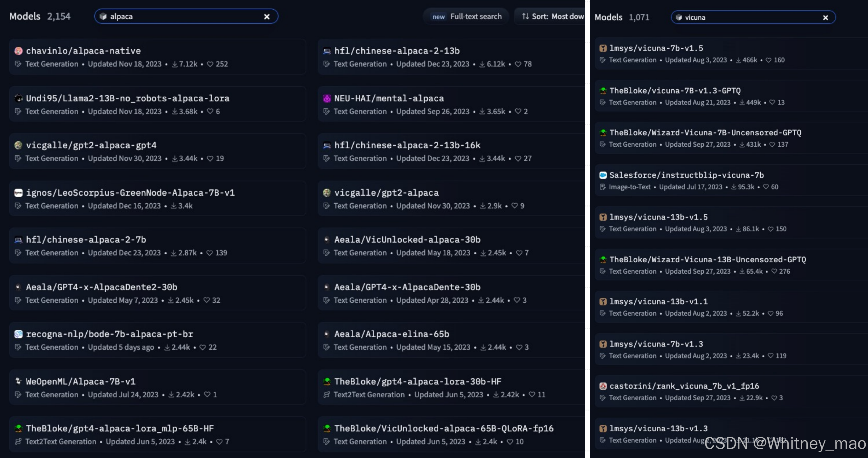Screen dimensions: 868x458
Task: Click recogna-nlp avatar icon
Action: pyautogui.click(x=18, y=334)
